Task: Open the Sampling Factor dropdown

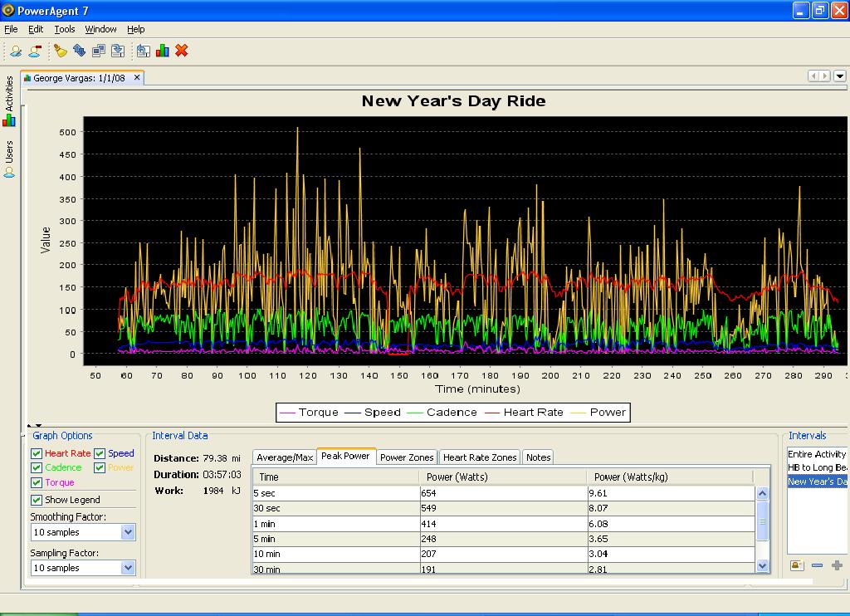Action: coord(128,568)
